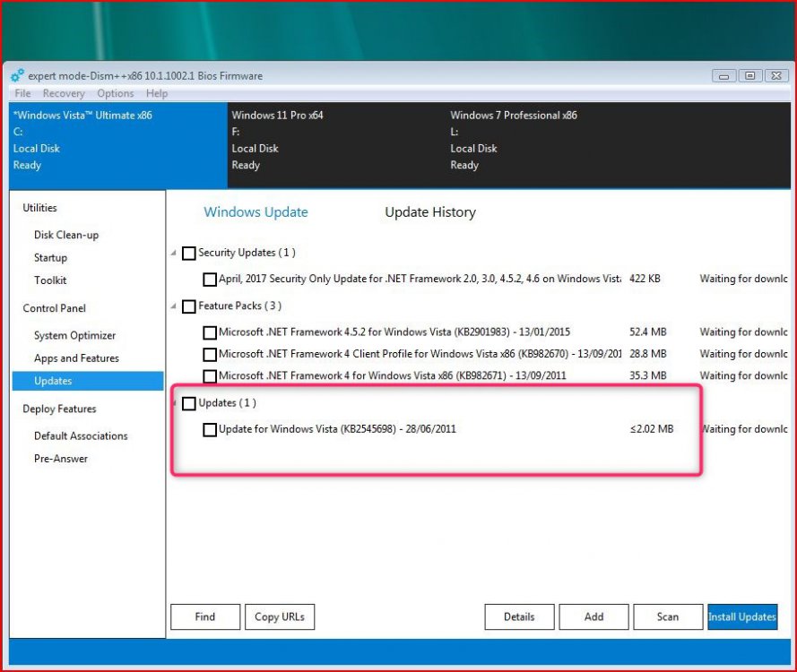Collapse the Security Updates group

(174, 253)
